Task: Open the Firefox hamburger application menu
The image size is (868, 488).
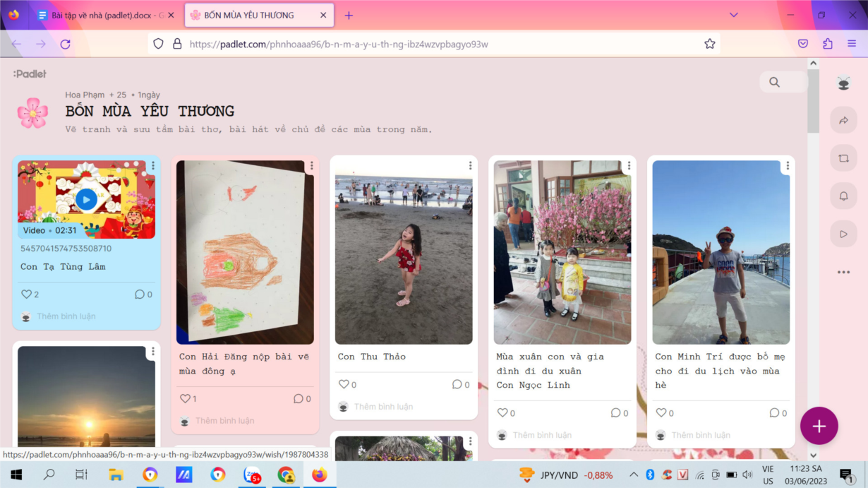Action: (852, 44)
